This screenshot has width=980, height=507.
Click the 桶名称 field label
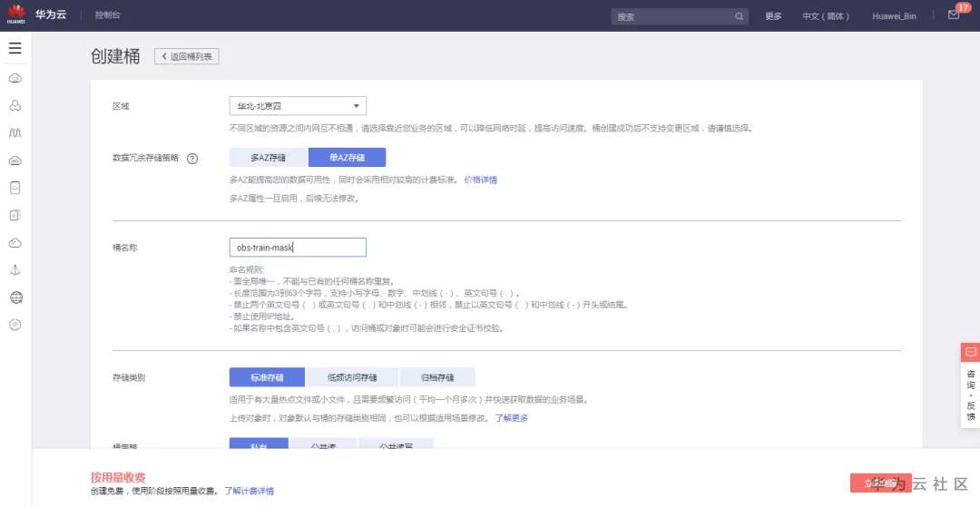point(125,248)
